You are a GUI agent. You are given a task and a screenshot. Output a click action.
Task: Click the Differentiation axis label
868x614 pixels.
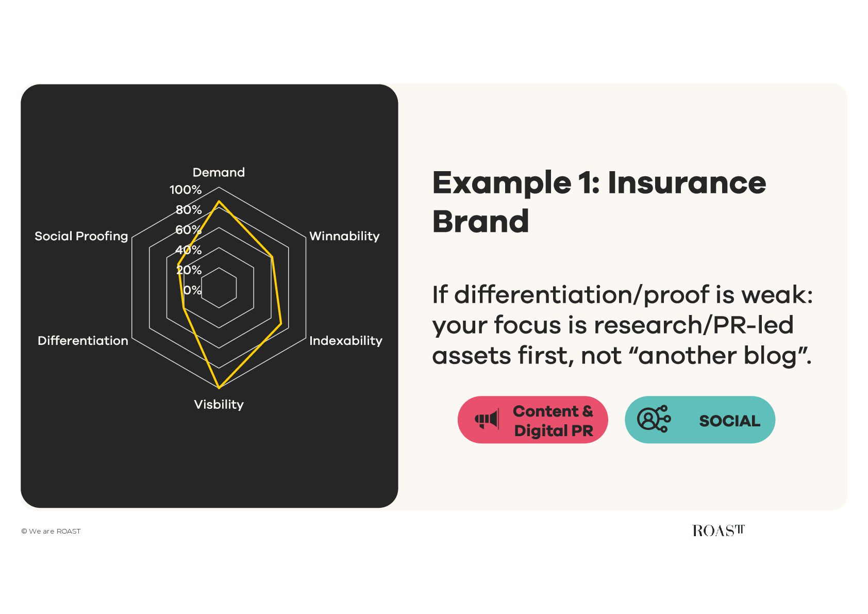coord(83,341)
